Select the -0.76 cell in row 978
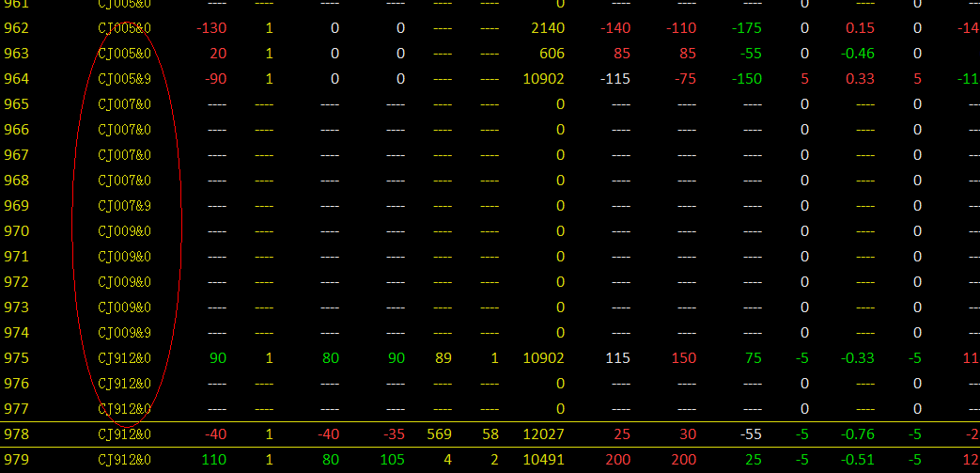980x473 pixels. click(x=859, y=434)
